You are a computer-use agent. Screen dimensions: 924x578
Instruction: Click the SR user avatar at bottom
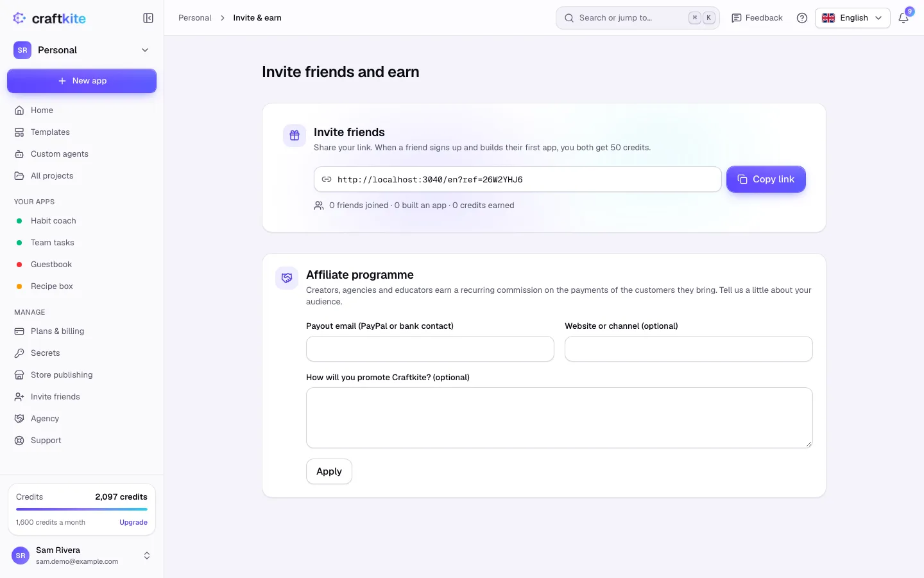coord(21,556)
